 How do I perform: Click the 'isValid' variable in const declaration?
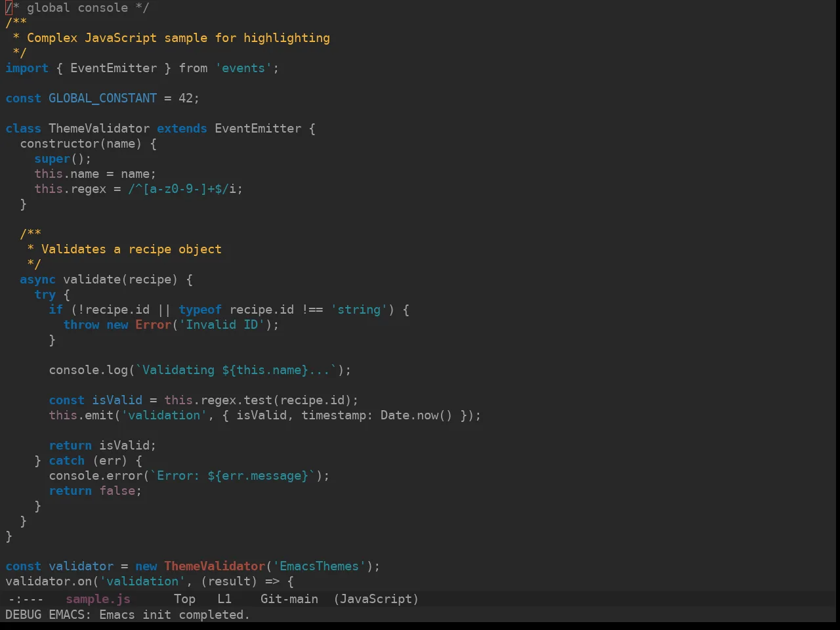point(117,400)
